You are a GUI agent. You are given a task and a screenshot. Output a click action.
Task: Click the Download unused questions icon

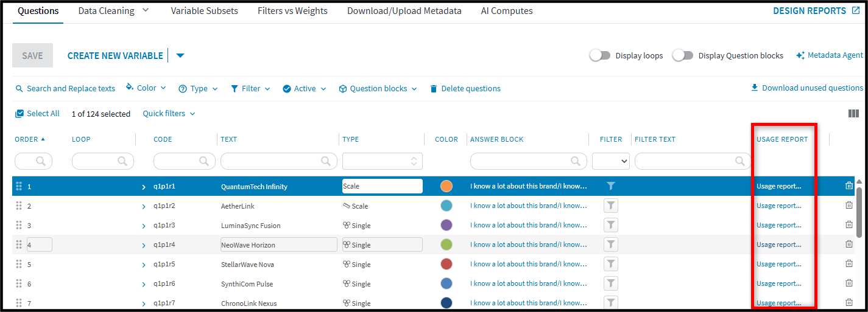755,88
